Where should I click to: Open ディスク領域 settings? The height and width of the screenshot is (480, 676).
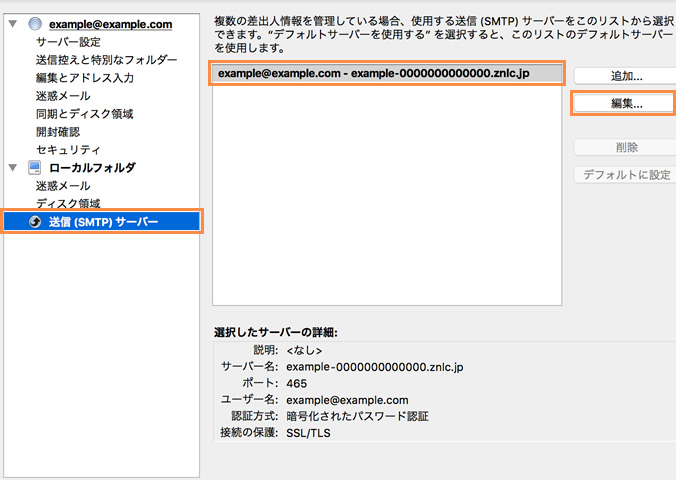click(x=68, y=204)
